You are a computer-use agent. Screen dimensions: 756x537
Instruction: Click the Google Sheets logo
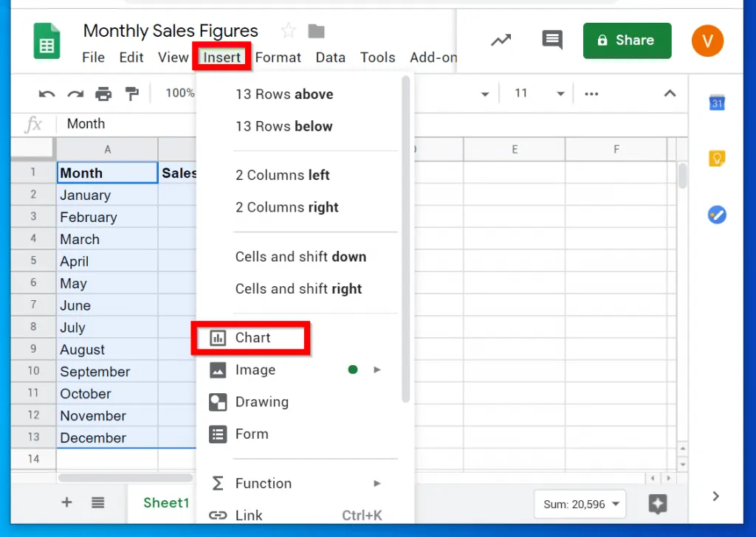pos(47,41)
